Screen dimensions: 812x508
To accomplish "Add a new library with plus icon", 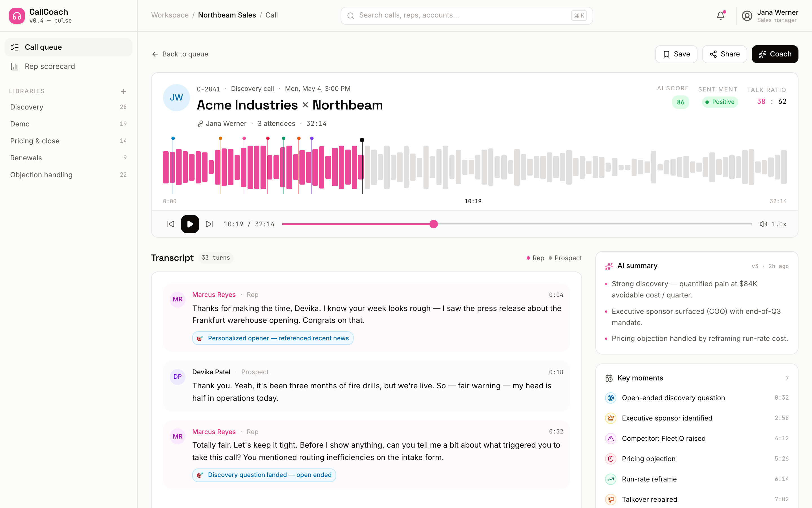I will coord(123,91).
